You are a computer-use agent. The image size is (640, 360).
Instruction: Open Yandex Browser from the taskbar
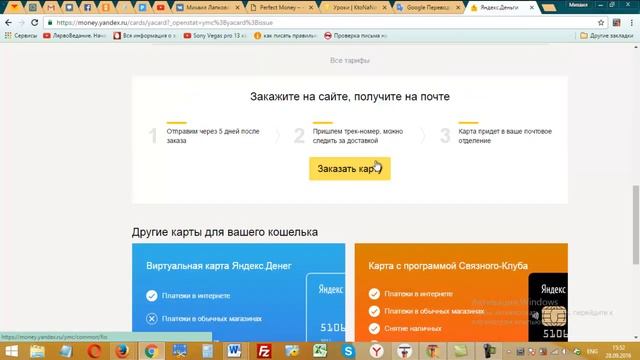[376, 351]
